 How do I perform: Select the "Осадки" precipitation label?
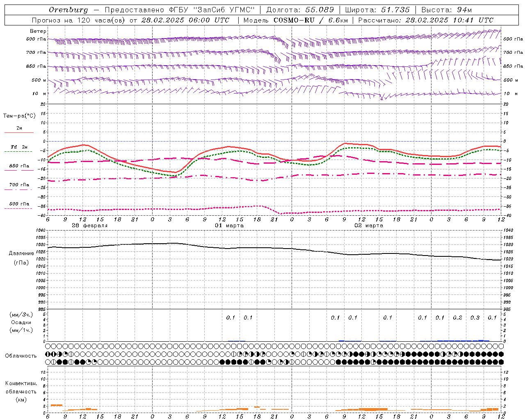pyautogui.click(x=21, y=322)
